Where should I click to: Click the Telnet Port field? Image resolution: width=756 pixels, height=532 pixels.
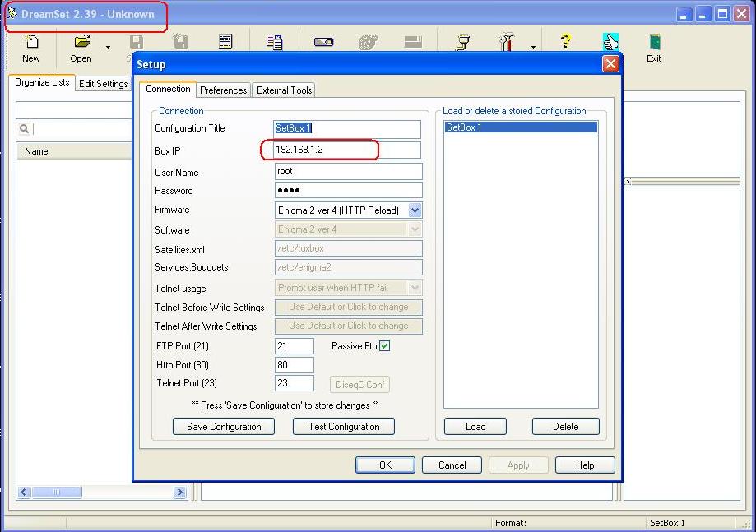pos(295,383)
